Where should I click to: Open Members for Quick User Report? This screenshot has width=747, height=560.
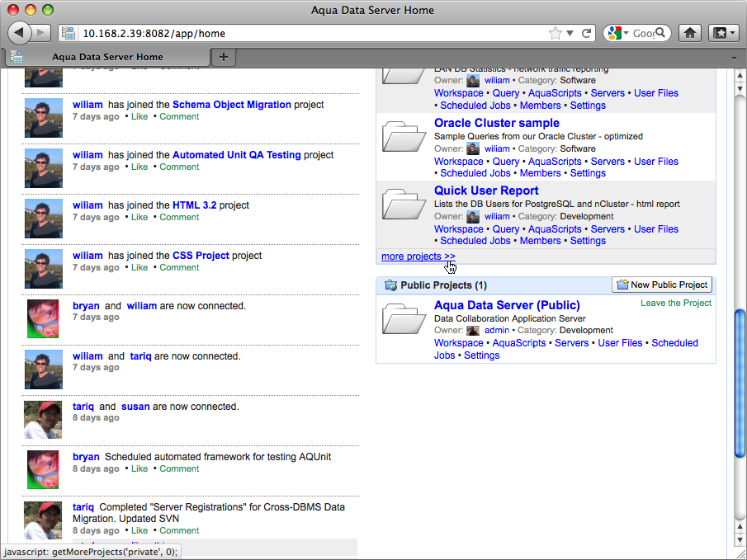pos(540,241)
